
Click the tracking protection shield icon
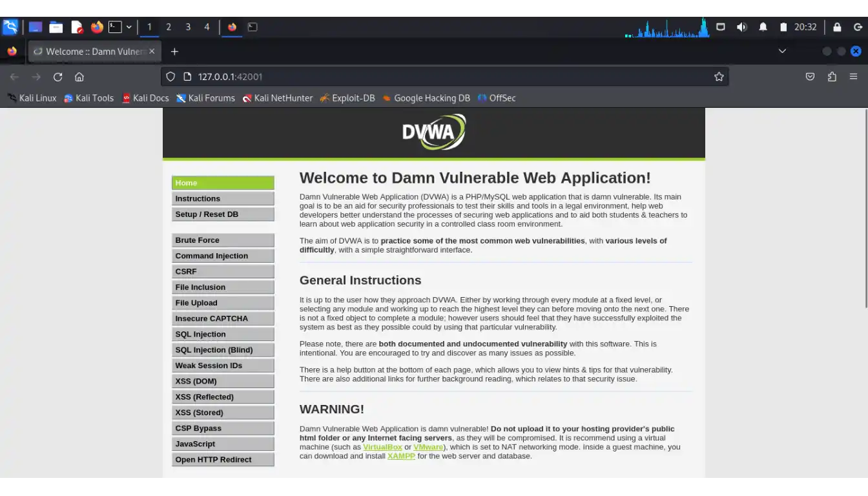pos(170,77)
